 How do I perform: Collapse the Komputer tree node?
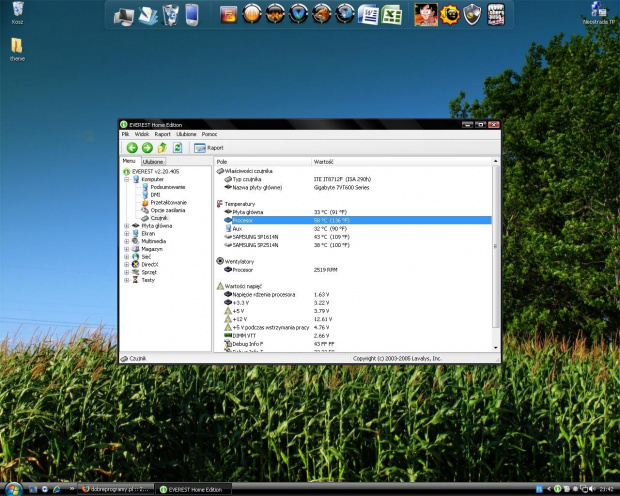coord(127,179)
